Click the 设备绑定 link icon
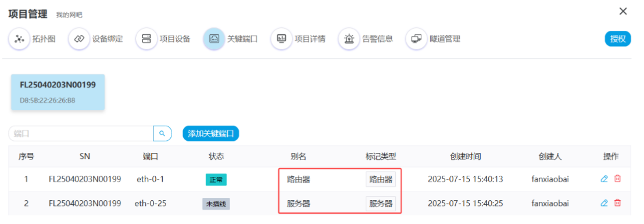Screen dimensions: 644x224 coord(79,39)
